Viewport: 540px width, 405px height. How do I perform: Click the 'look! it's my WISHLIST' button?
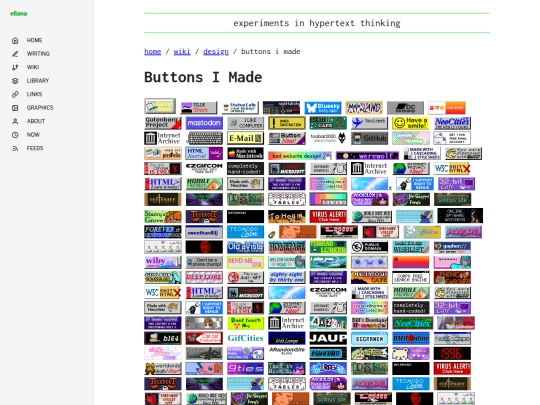(x=411, y=247)
